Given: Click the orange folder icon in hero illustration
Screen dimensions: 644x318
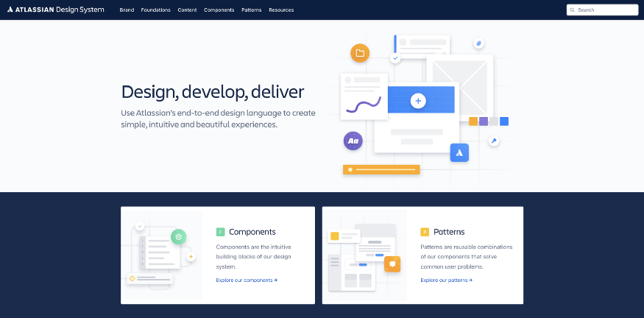Looking at the screenshot, I should (x=359, y=53).
